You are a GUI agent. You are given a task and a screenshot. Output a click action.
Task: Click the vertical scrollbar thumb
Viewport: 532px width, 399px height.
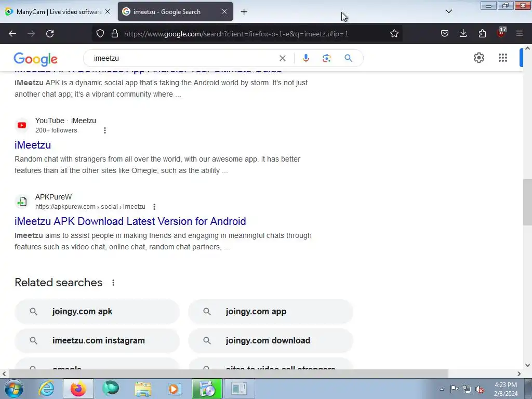click(527, 202)
